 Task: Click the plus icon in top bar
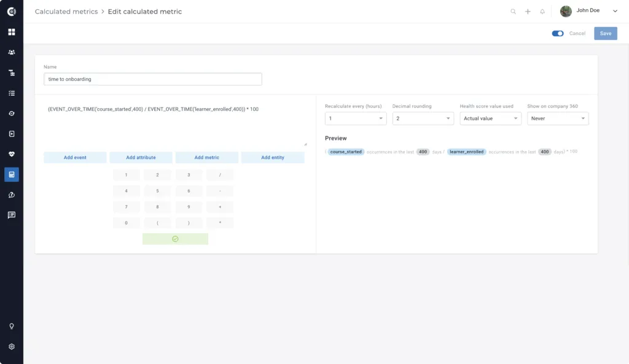click(x=528, y=12)
